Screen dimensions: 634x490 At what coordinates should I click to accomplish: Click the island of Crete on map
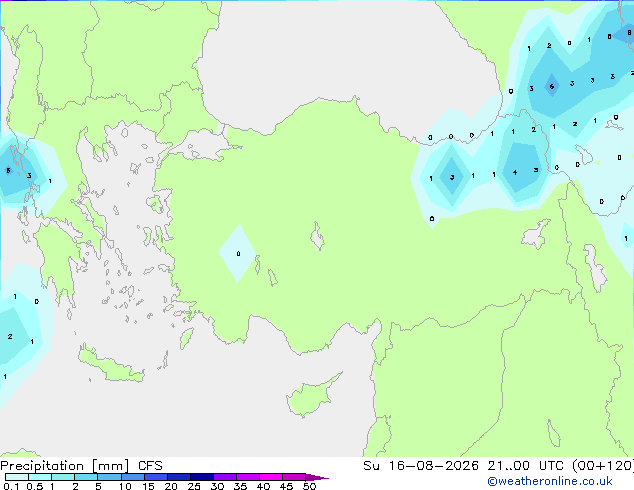point(110,365)
